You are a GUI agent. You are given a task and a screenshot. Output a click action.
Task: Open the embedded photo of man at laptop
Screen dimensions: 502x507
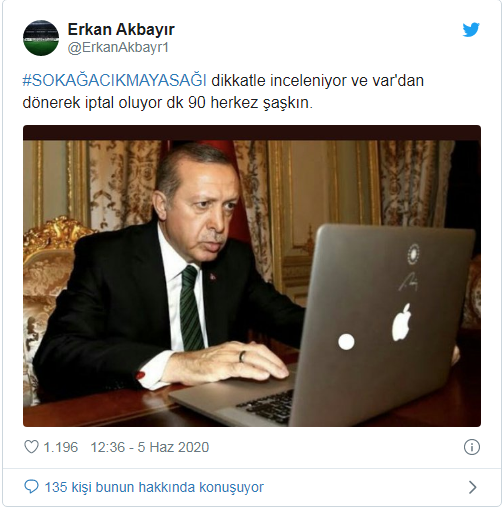tap(252, 276)
